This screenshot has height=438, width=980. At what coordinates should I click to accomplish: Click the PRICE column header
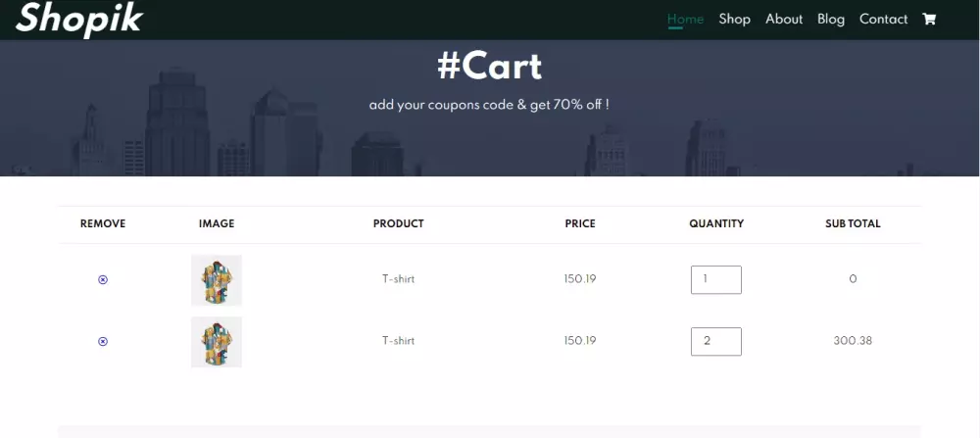(x=580, y=223)
